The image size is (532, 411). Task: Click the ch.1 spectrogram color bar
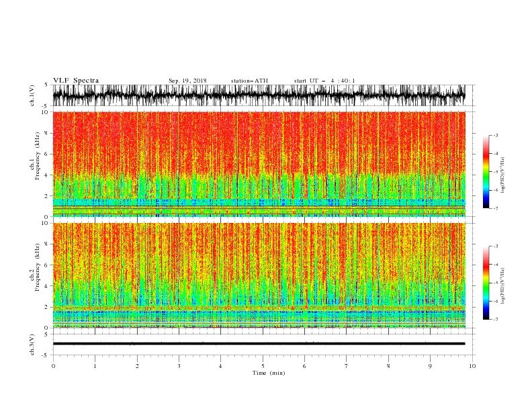click(486, 172)
